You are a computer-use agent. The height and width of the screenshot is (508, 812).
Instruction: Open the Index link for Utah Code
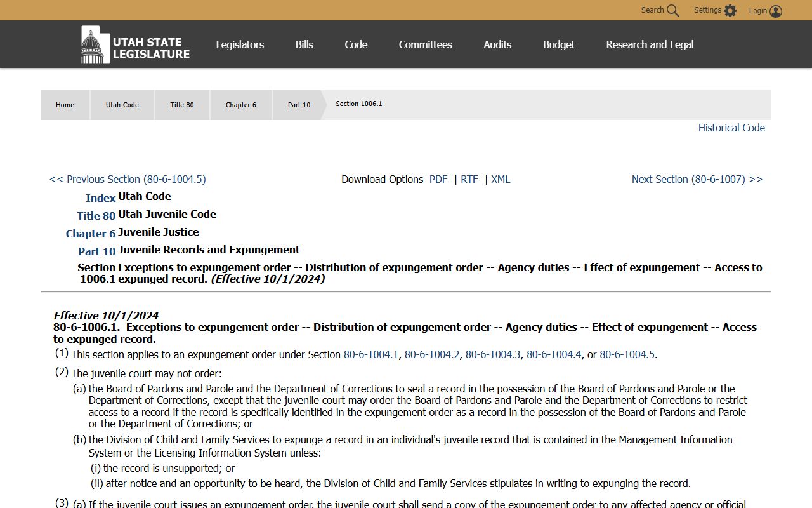click(x=100, y=198)
